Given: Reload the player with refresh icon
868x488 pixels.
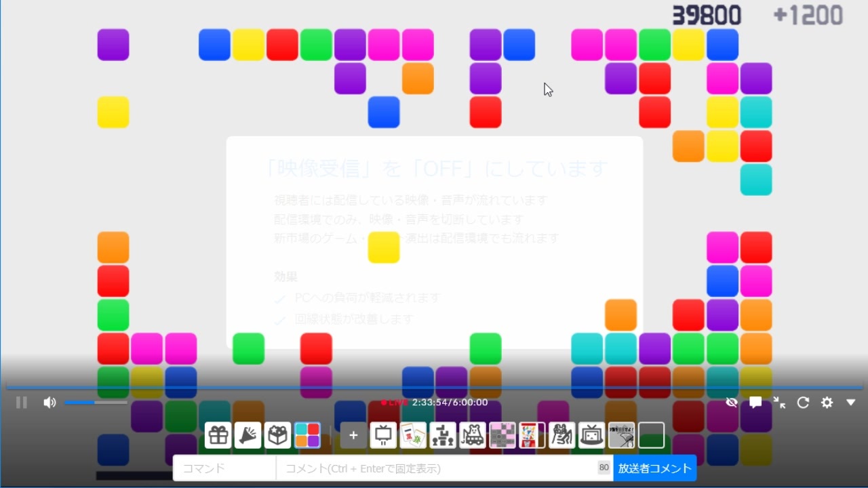Looking at the screenshot, I should [803, 403].
